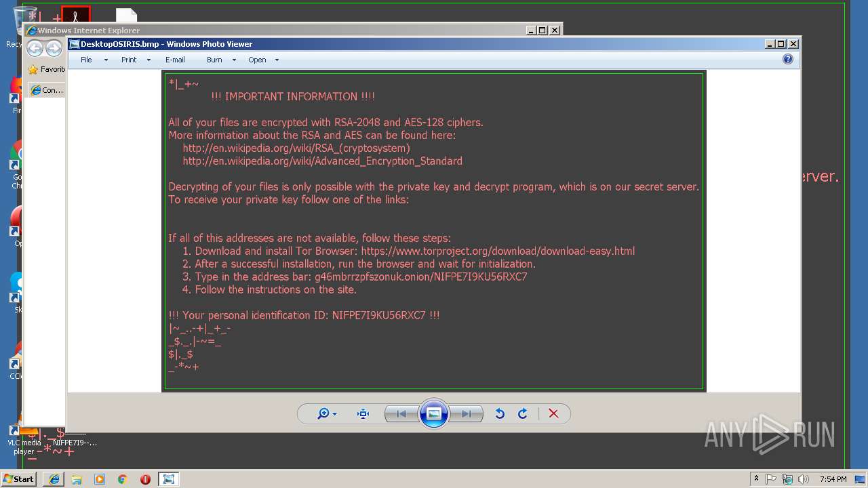Open the Burn menu
This screenshot has height=488, width=868.
tap(214, 60)
